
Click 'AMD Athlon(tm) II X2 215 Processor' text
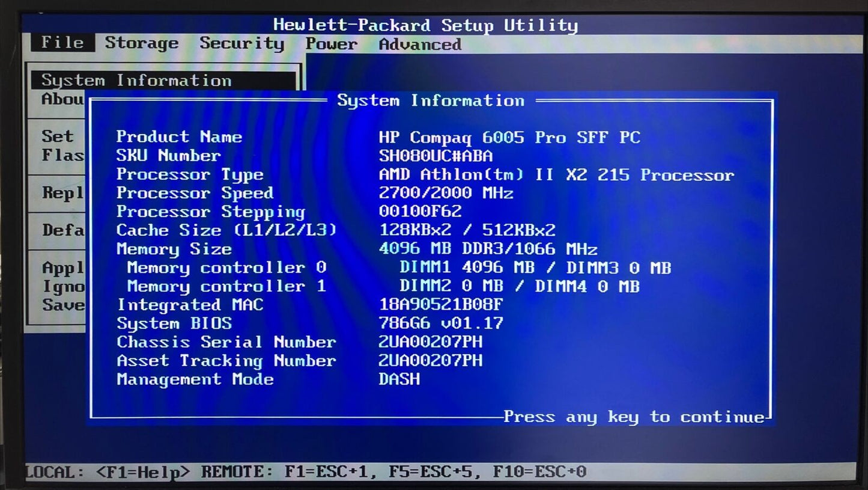point(556,176)
